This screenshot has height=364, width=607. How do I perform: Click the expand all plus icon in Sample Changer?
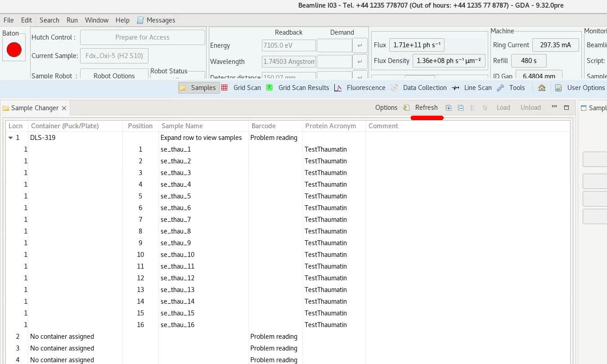coord(449,108)
